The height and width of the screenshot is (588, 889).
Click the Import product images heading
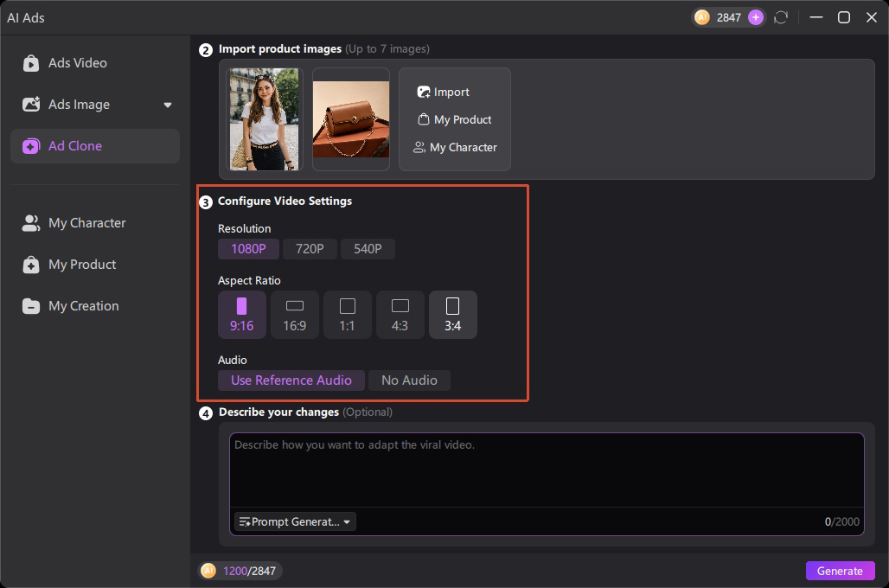coord(280,49)
